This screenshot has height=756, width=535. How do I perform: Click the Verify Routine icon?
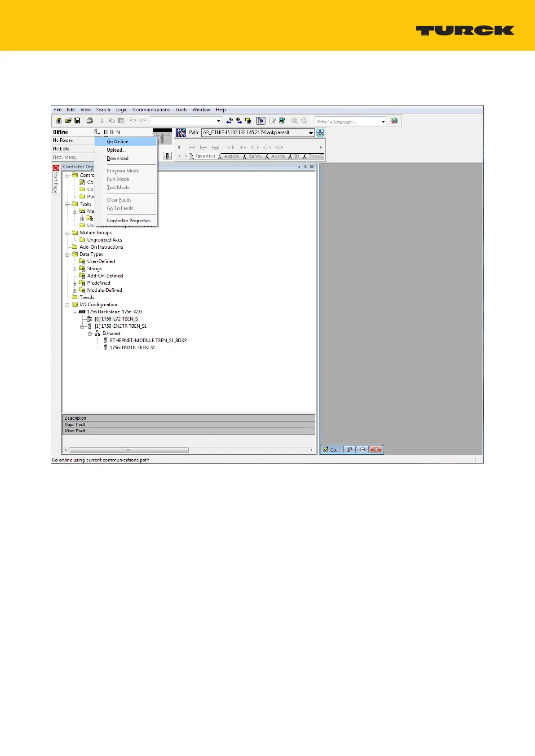pos(273,121)
